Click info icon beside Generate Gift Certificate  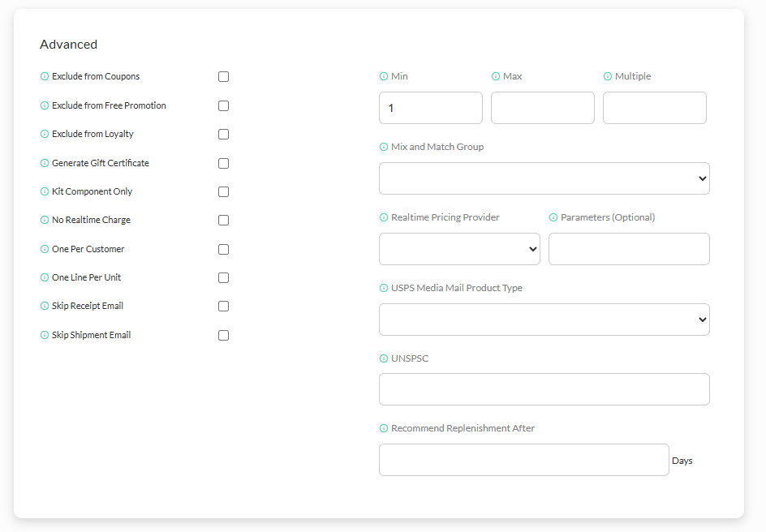(45, 163)
